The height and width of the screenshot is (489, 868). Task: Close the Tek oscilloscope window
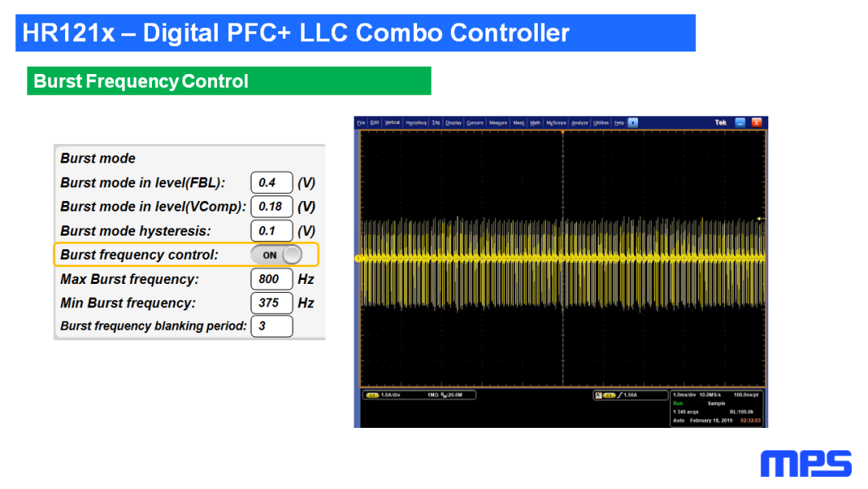coord(757,123)
